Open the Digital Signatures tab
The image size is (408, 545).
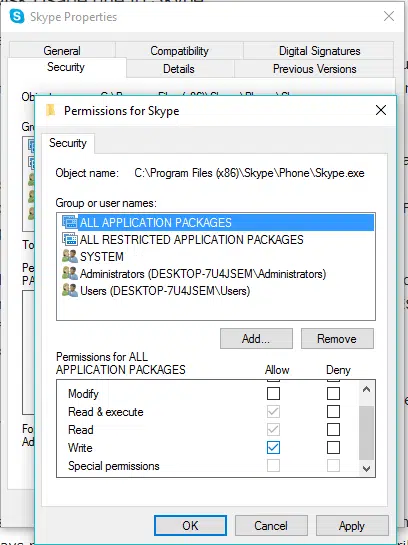[319, 51]
